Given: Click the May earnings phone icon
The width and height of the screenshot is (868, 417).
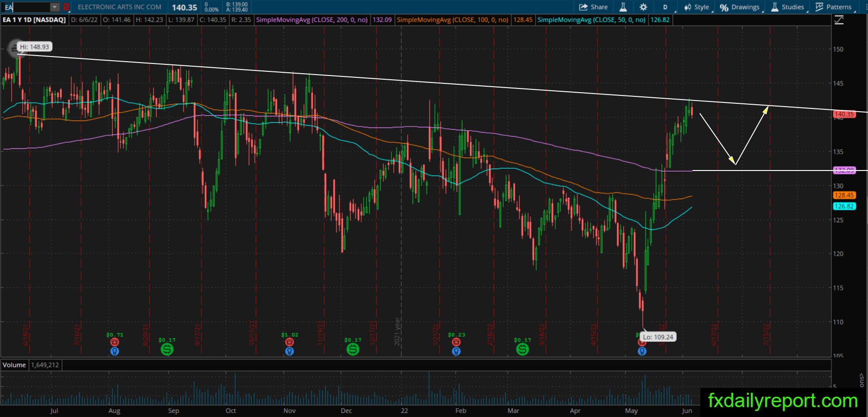Looking at the screenshot, I should tap(642, 342).
